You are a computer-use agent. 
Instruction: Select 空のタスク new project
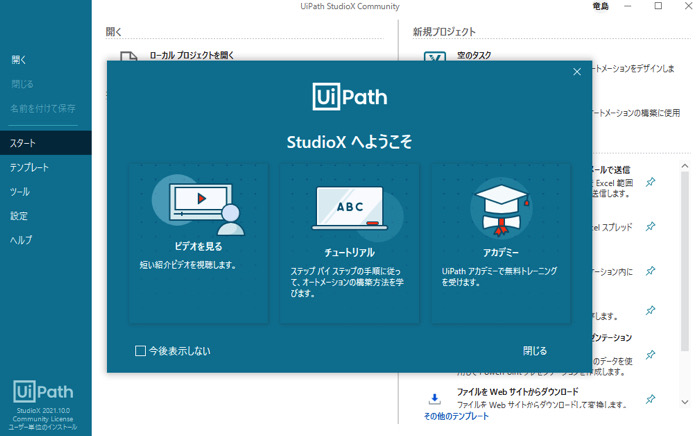[x=474, y=55]
